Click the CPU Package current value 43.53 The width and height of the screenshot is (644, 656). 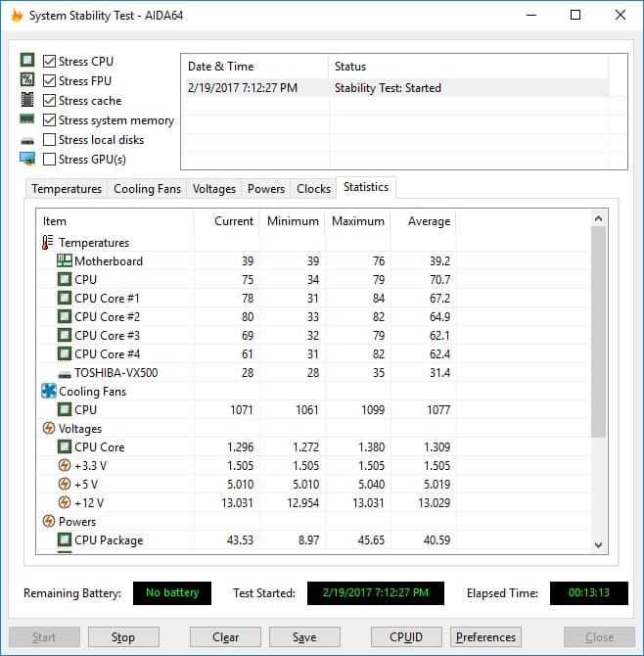(240, 539)
